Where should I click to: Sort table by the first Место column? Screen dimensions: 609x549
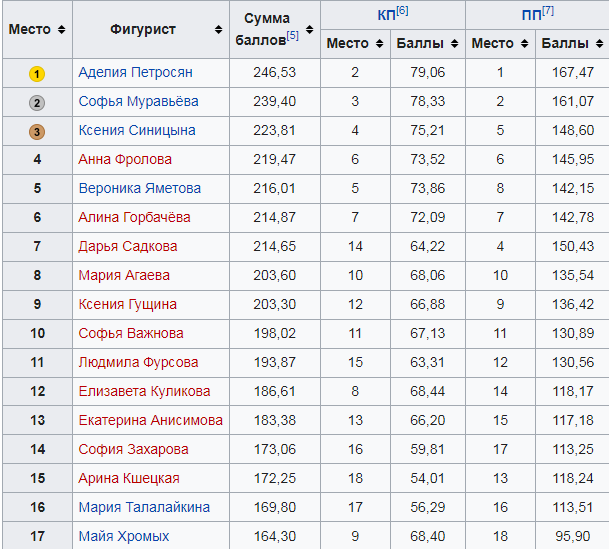[62, 30]
